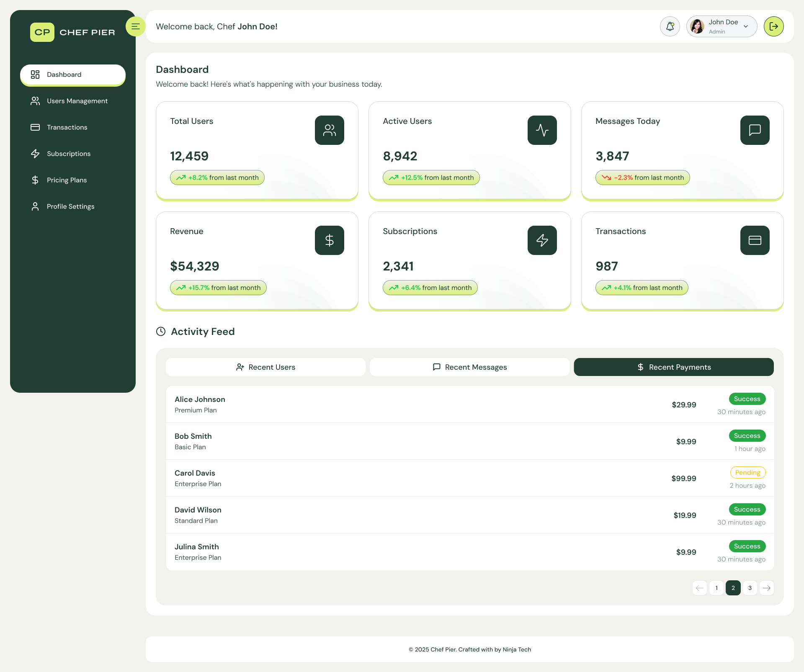Click the logout icon button
Screen dimensions: 804x672
point(773,26)
